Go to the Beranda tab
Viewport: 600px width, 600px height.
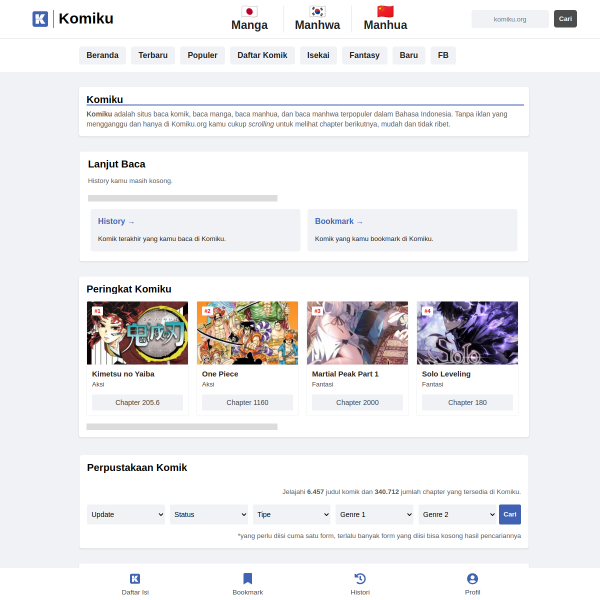[102, 55]
